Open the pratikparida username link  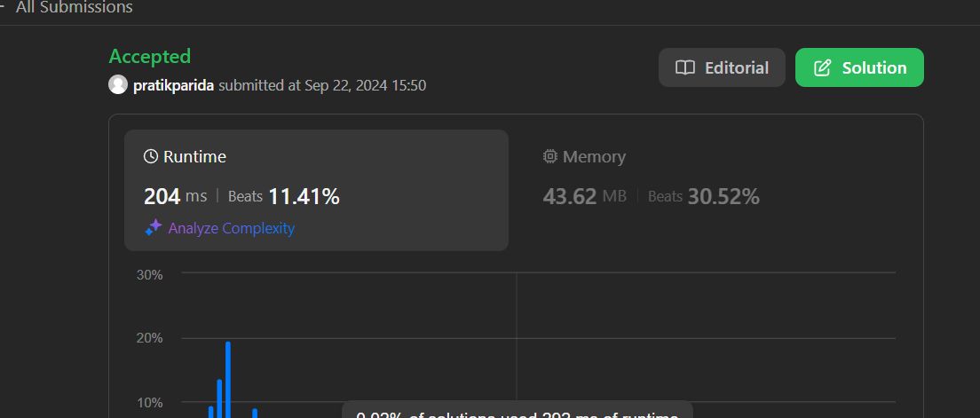point(174,85)
